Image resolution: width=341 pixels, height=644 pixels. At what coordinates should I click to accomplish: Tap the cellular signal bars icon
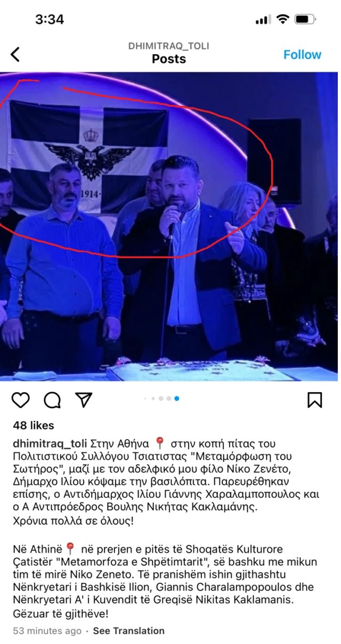(x=263, y=20)
